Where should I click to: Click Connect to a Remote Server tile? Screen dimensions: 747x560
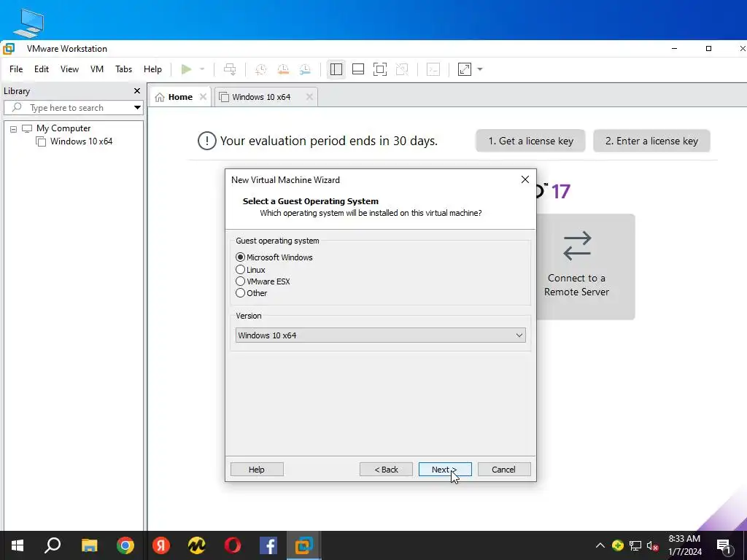586,267
